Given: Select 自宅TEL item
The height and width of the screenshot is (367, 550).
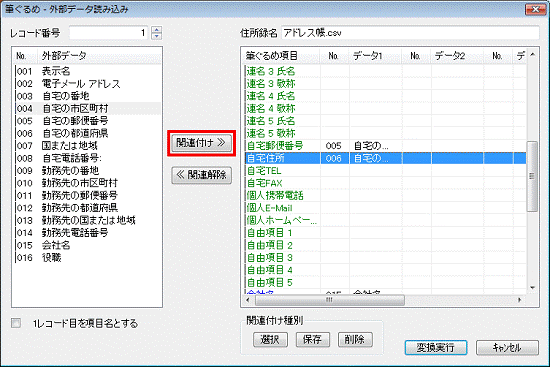Looking at the screenshot, I should (385, 171).
